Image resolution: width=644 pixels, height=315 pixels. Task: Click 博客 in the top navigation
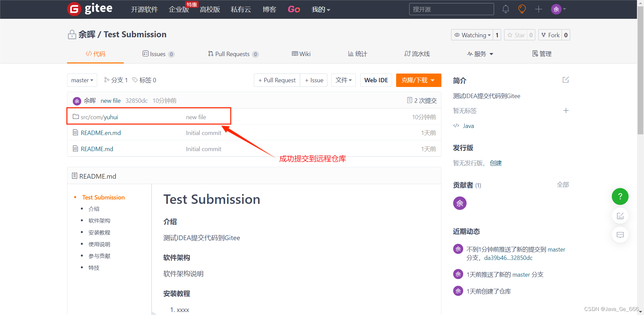[269, 9]
